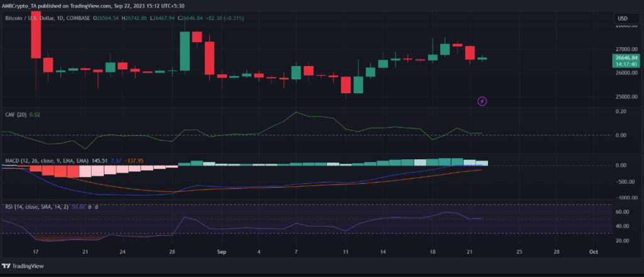Image resolution: width=644 pixels, height=277 pixels.
Task: Click the TradingView logo icon
Action: [x=8, y=266]
